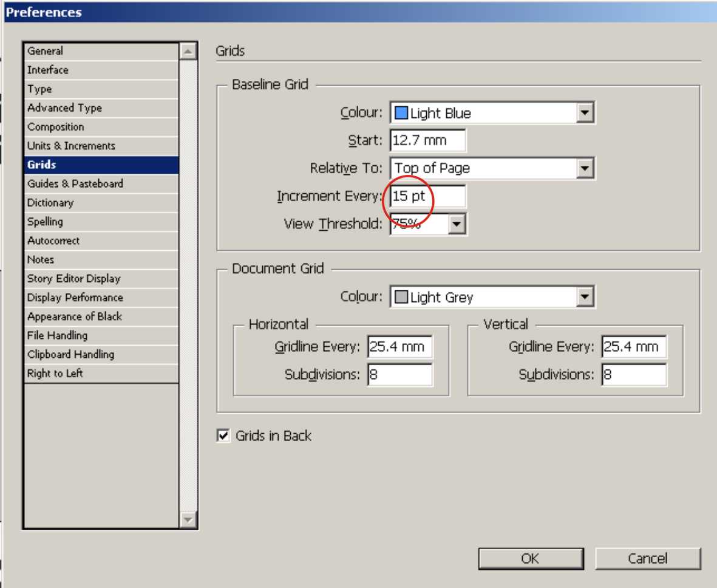Click the Light Grey colour swatch

(x=401, y=297)
